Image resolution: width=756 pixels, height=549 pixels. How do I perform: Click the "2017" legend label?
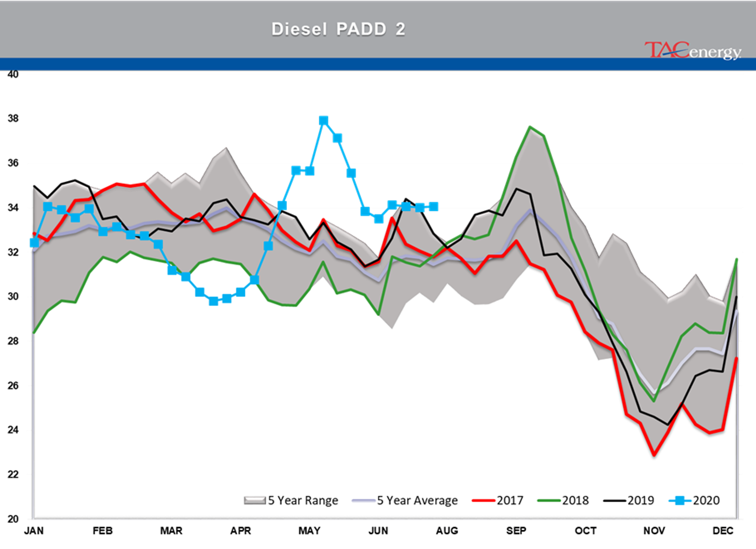coord(510,501)
